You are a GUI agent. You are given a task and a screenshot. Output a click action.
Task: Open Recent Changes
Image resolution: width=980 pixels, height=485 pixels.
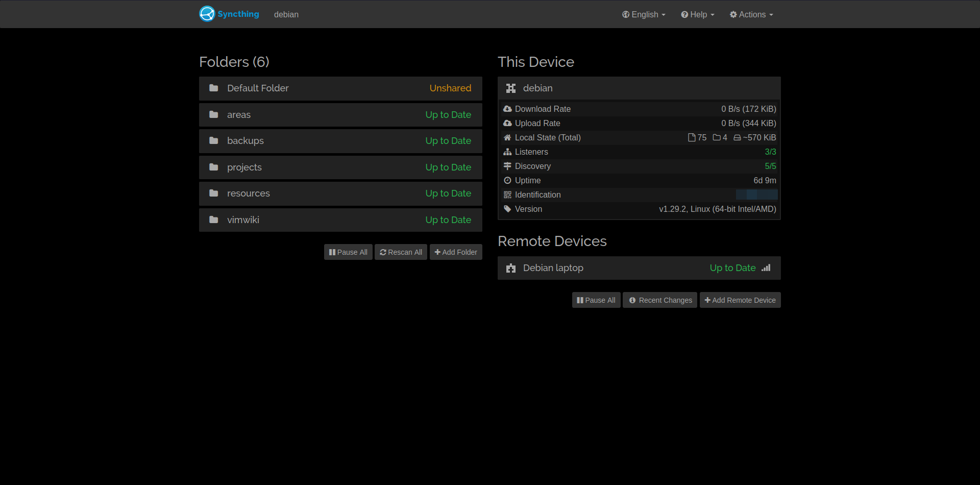click(x=660, y=300)
